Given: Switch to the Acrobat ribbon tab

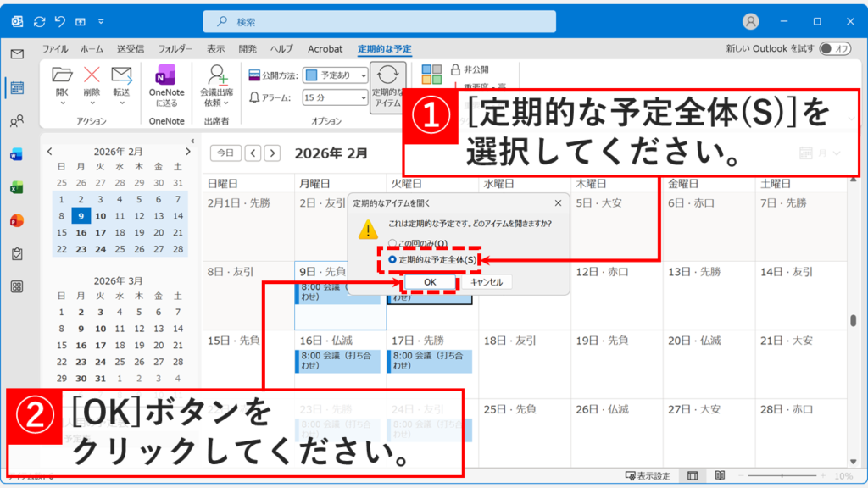Looking at the screenshot, I should (x=325, y=49).
